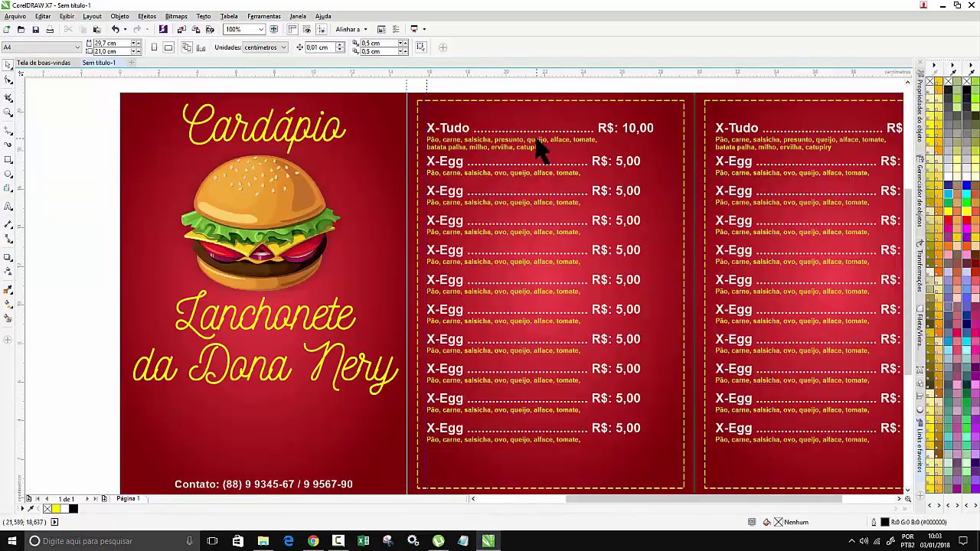The width and height of the screenshot is (980, 551).
Task: Select the Text tool
Action: point(8,207)
